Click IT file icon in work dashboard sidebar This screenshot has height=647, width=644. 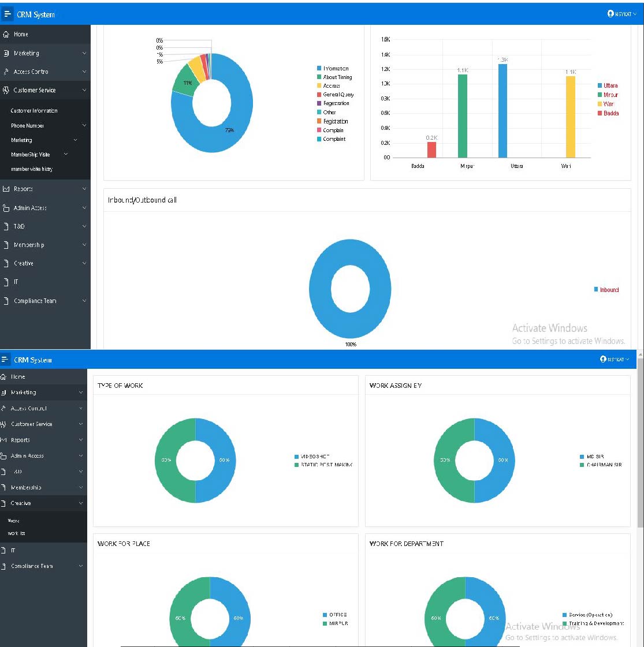(3, 550)
